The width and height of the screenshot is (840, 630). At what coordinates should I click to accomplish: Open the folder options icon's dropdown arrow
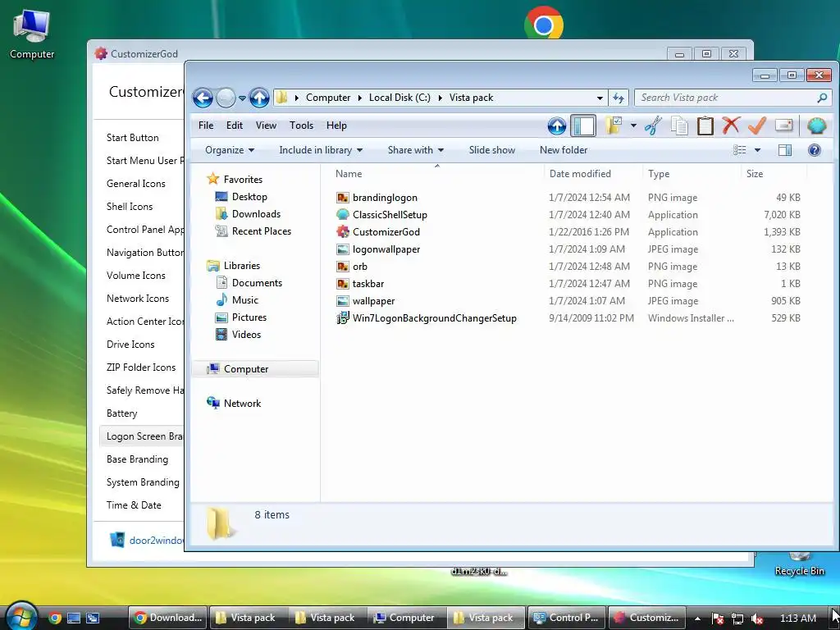(x=633, y=126)
